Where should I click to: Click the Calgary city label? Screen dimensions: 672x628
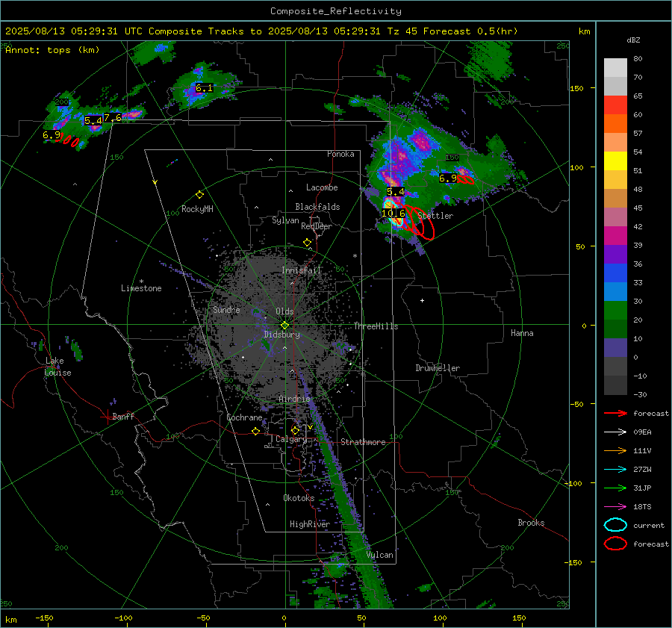pos(291,439)
